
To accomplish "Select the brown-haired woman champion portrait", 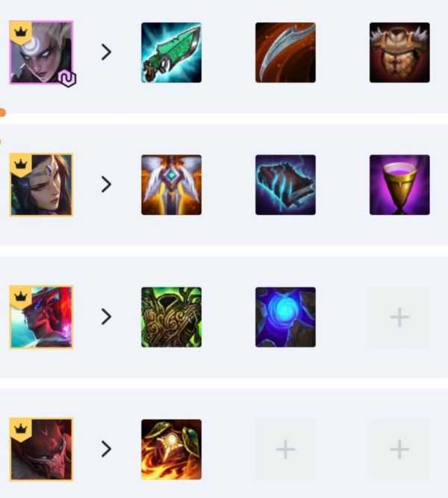I will click(41, 184).
